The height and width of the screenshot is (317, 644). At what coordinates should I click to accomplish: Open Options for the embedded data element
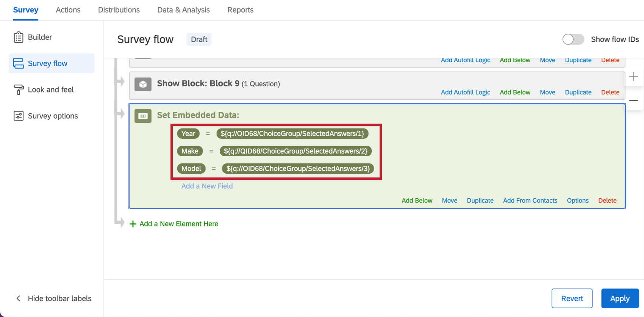(577, 201)
